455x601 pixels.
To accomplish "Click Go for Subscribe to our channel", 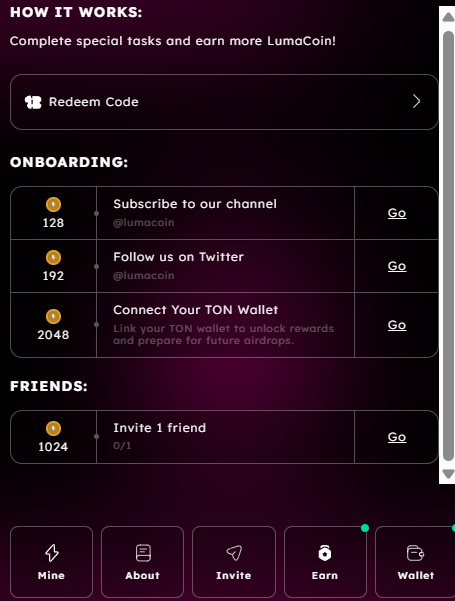I will [x=397, y=213].
